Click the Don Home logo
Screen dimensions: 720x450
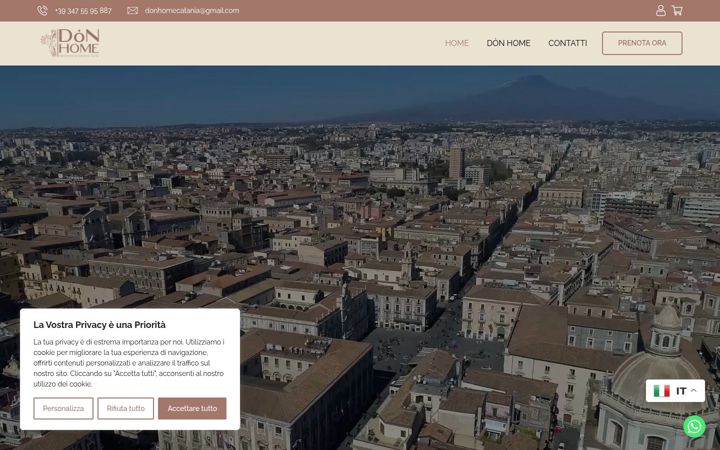coord(70,43)
